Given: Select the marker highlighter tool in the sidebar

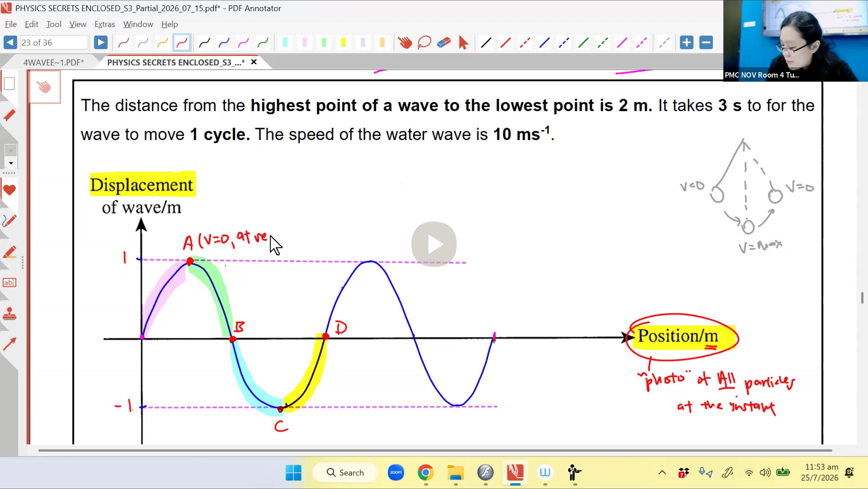Looking at the screenshot, I should [9, 252].
